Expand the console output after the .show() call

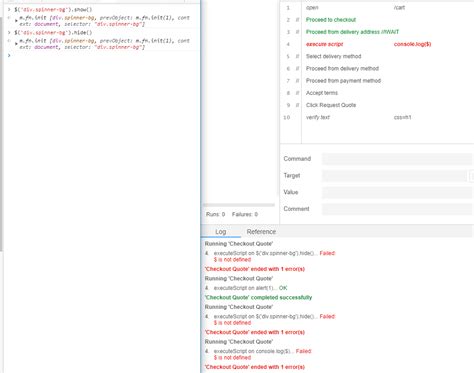pyautogui.click(x=16, y=21)
